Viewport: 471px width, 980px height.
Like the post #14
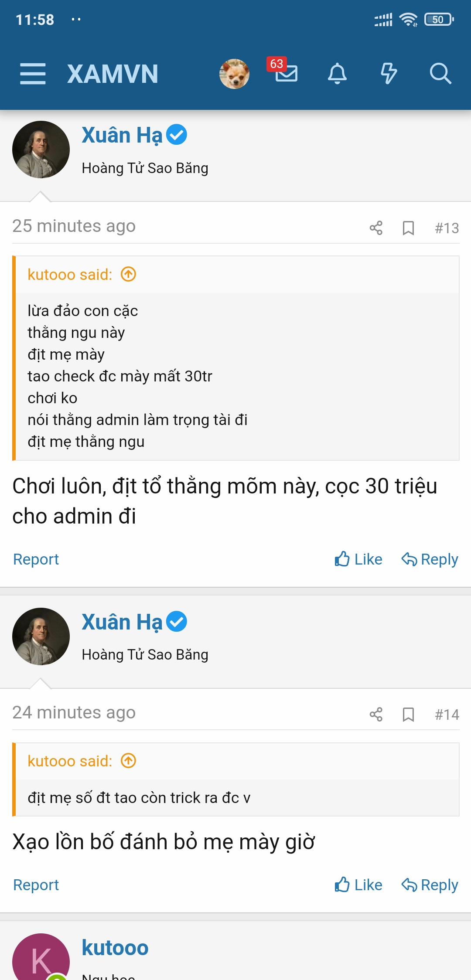point(358,885)
